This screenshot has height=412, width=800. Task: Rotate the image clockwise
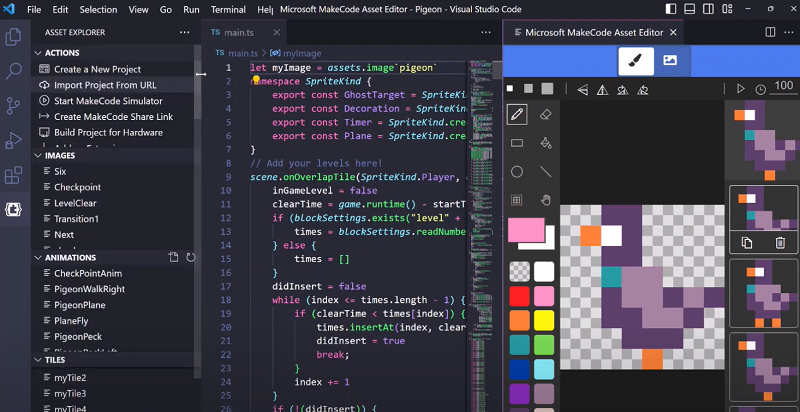click(622, 90)
